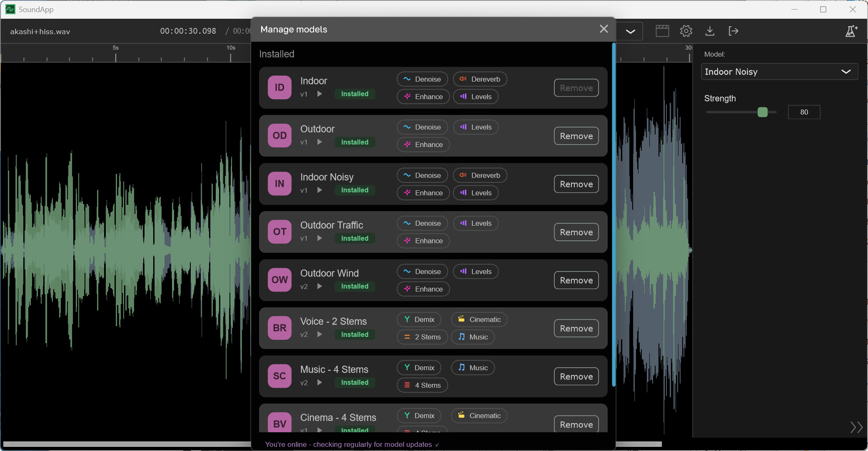Adjust the Strength slider handle

pos(762,112)
